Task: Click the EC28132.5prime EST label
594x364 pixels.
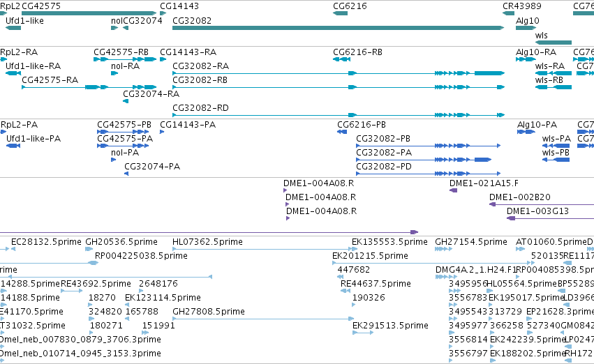Action: (x=46, y=242)
